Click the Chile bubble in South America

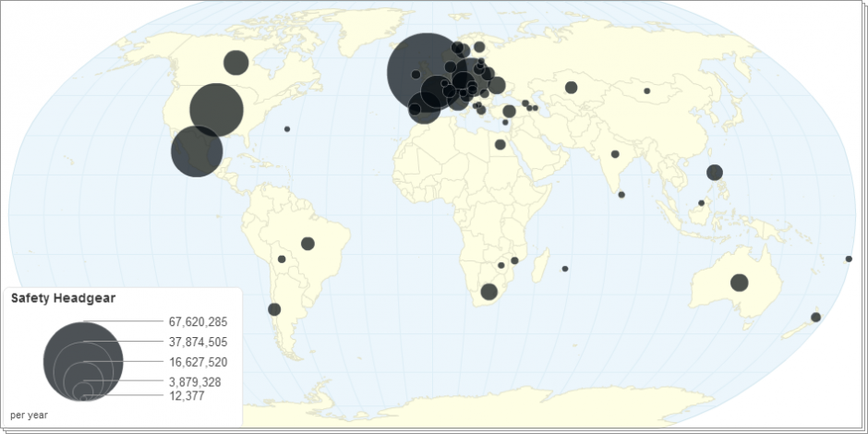[x=273, y=309]
